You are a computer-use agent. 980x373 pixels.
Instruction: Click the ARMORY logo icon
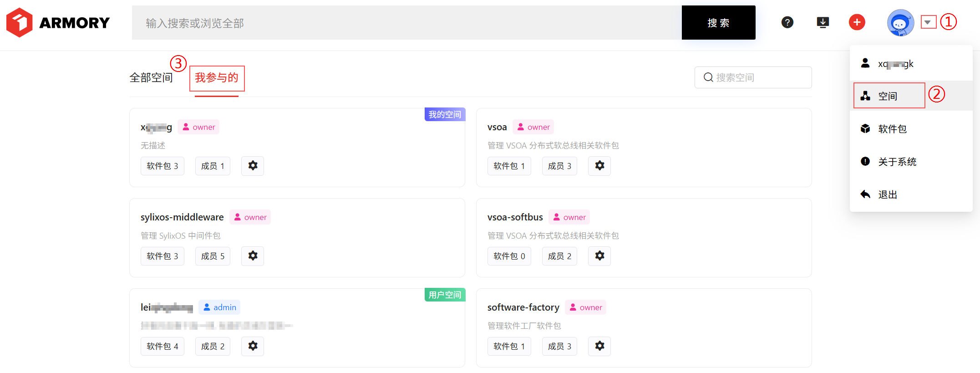coord(20,22)
